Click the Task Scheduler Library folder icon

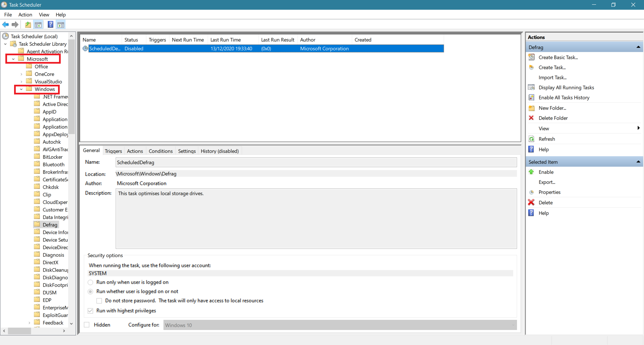[x=13, y=44]
